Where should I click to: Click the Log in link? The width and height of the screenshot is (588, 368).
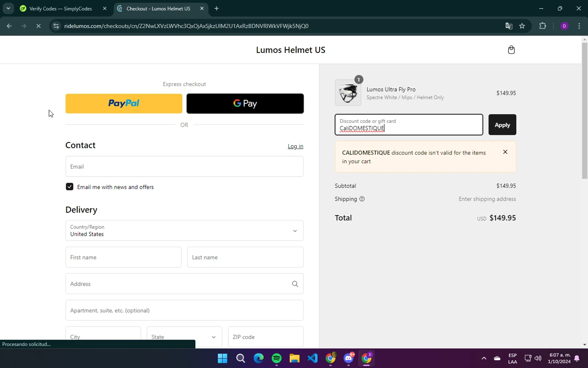click(296, 146)
